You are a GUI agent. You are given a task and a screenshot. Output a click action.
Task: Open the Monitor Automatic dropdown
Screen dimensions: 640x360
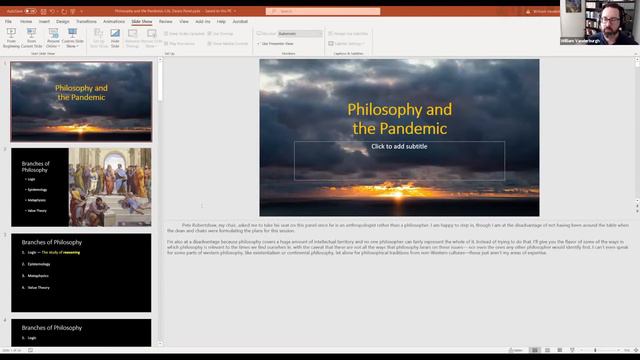(x=300, y=34)
